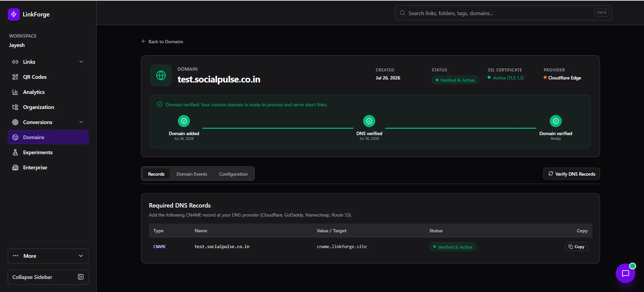Click the three-dots icon beside More
Screen dimensions: 644x292
[x=16, y=256]
